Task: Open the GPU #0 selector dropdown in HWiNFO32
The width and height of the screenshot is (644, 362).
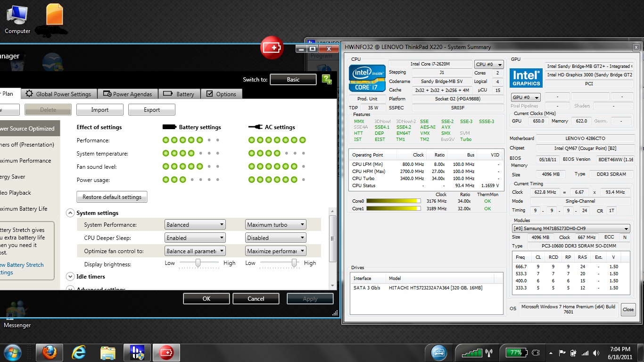Action: (526, 98)
